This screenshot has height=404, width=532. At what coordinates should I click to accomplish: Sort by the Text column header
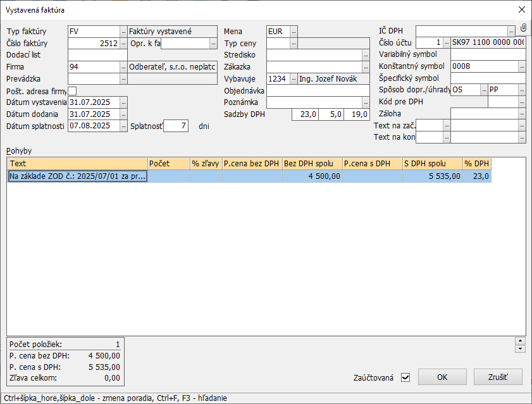pos(77,164)
